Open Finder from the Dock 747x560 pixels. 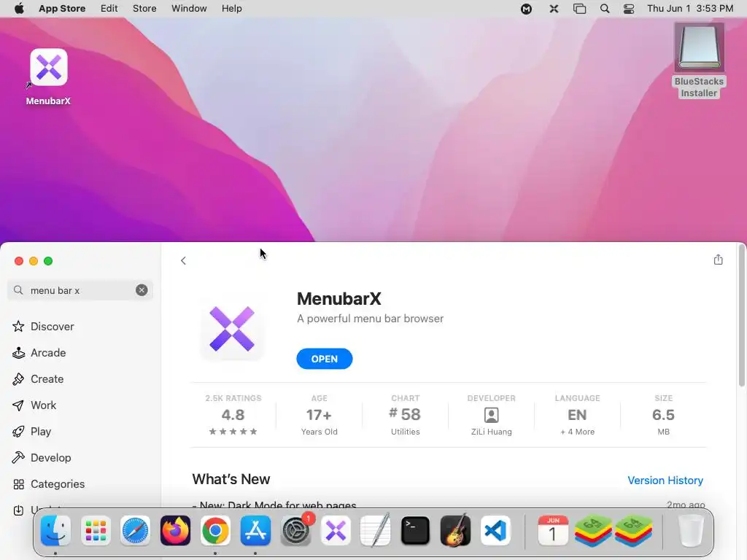coord(55,531)
